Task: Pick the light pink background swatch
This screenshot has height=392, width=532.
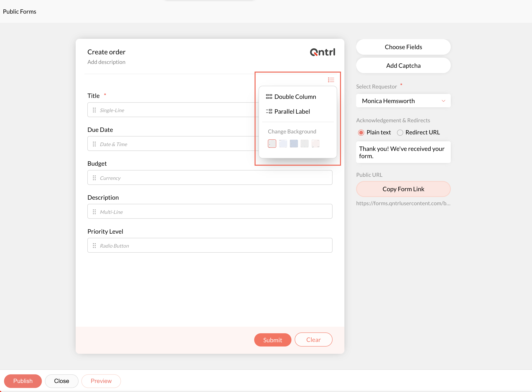Action: pos(315,144)
